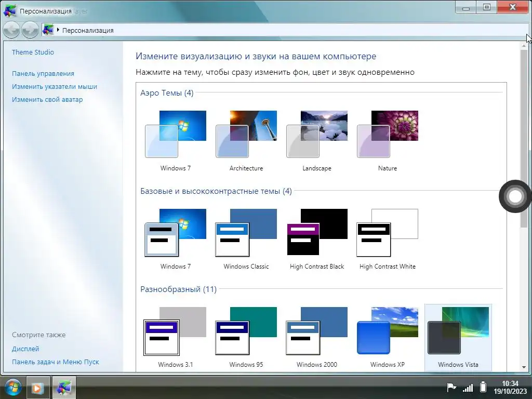Image resolution: width=532 pixels, height=399 pixels.
Task: Go back with the Back arrow button
Action: (11, 30)
